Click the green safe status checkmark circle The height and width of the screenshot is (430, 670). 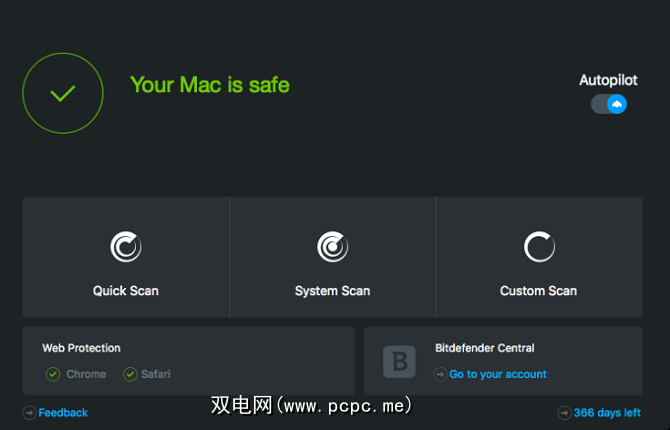(63, 94)
